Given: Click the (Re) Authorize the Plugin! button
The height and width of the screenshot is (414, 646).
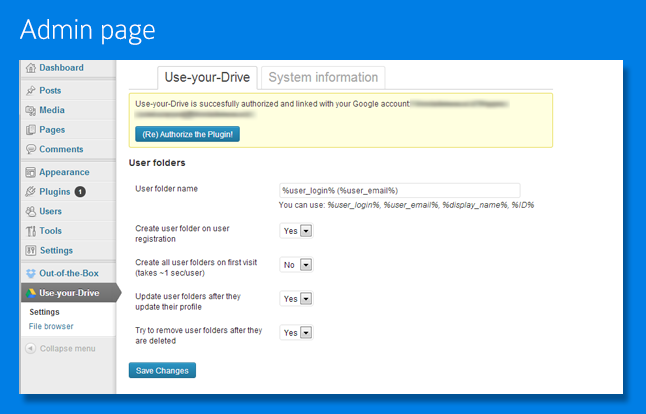Looking at the screenshot, I should tap(187, 133).
